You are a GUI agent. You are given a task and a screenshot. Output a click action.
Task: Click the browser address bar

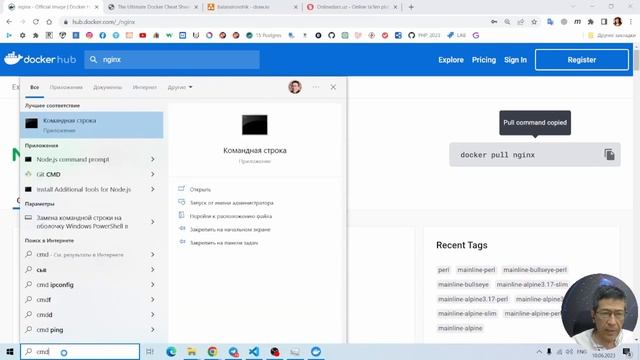[x=273, y=22]
